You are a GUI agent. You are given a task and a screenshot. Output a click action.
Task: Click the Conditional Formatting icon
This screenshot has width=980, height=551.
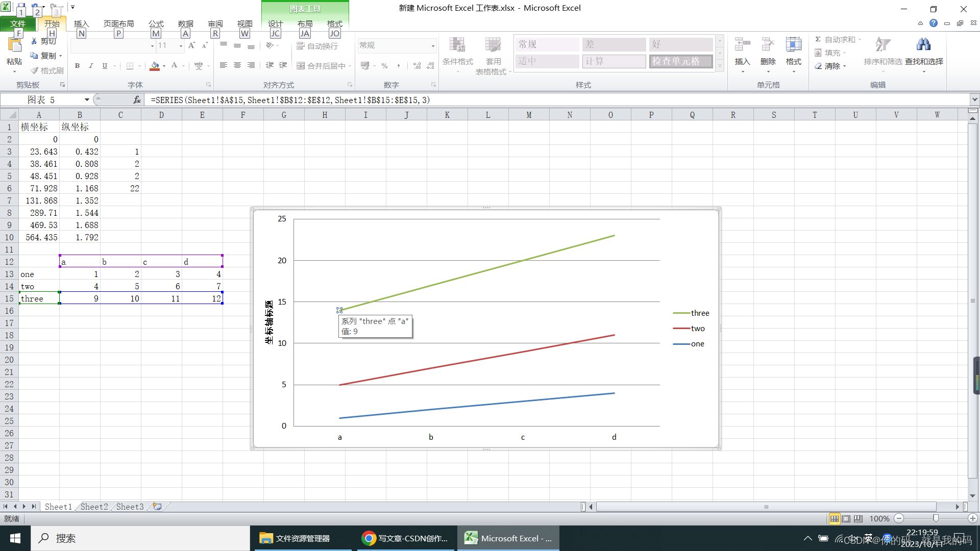(457, 45)
